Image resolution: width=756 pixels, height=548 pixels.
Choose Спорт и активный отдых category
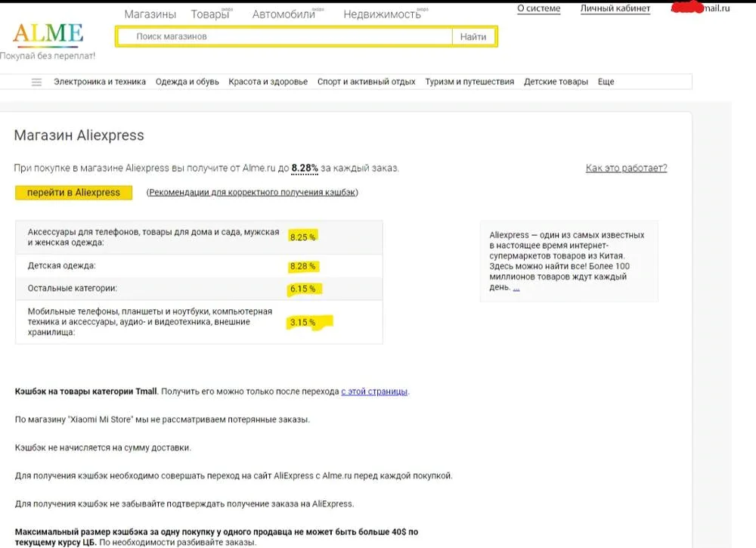point(367,82)
